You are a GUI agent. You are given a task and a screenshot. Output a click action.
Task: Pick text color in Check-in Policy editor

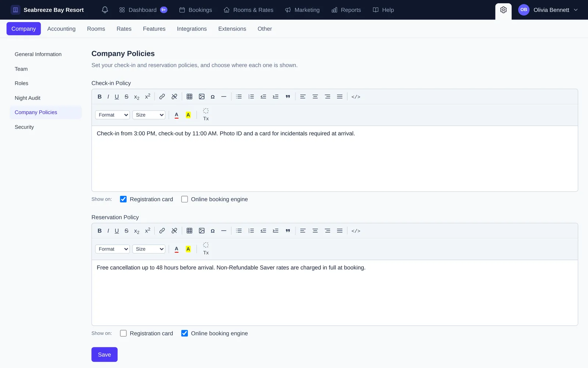coord(176,115)
